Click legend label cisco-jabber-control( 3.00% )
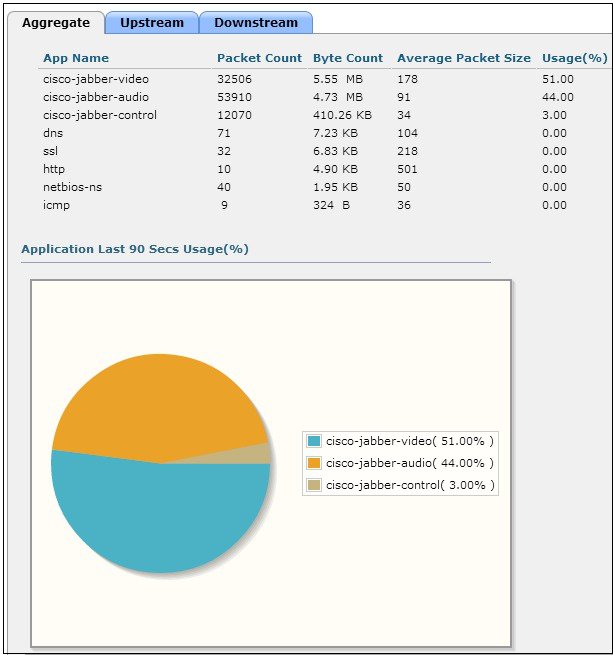613x655 pixels. coord(410,485)
